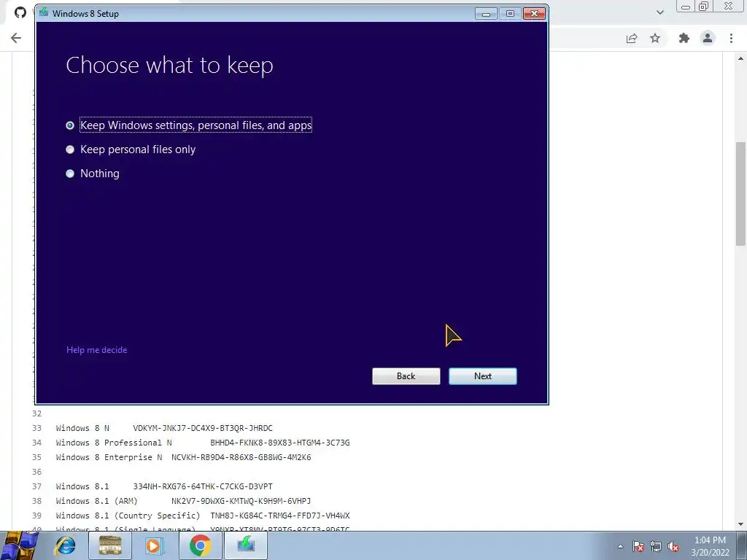This screenshot has width=747, height=560.
Task: Minimize the Chrome window
Action: pos(686,6)
